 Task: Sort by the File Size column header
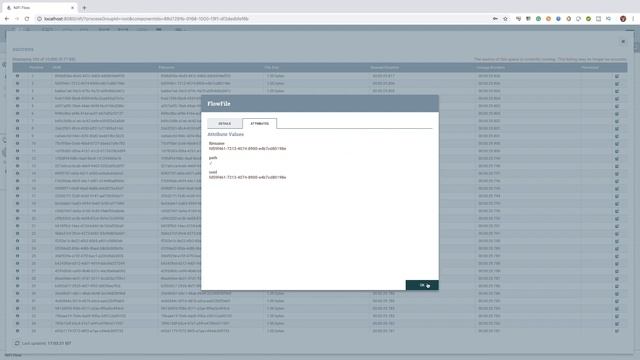pos(272,67)
